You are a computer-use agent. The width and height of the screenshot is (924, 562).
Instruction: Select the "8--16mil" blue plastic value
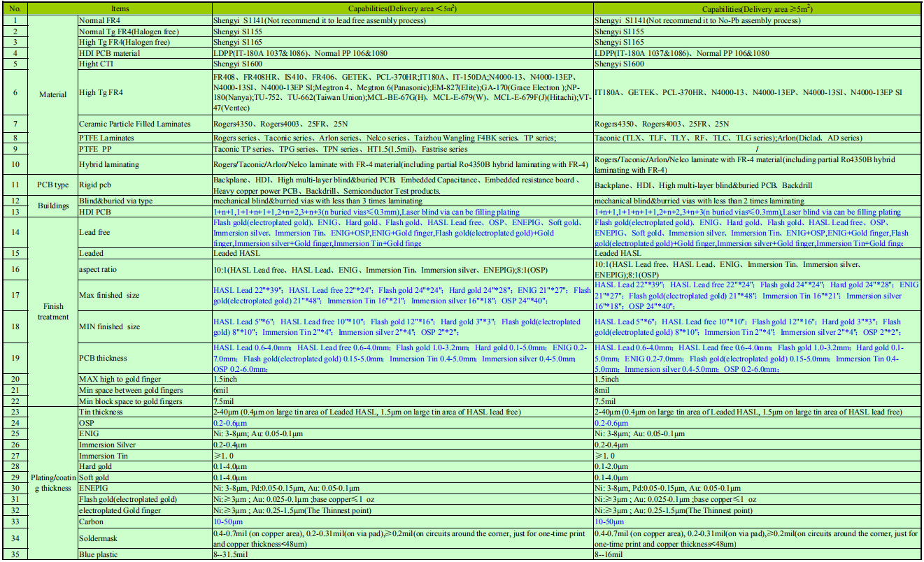click(x=757, y=554)
